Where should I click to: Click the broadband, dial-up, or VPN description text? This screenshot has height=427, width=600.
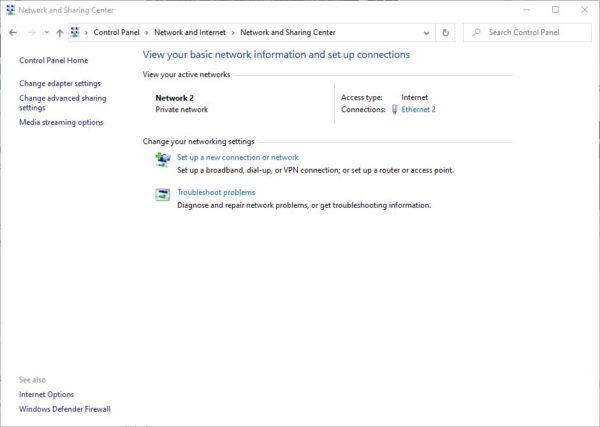(x=315, y=170)
